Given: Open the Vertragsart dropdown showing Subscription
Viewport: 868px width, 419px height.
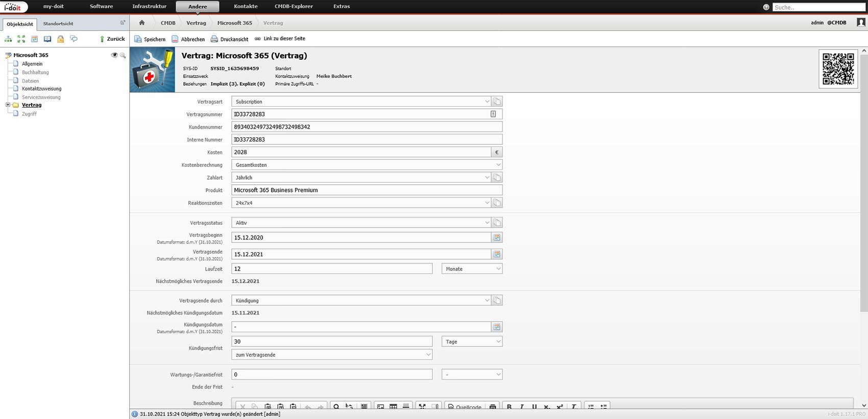Looking at the screenshot, I should 361,102.
